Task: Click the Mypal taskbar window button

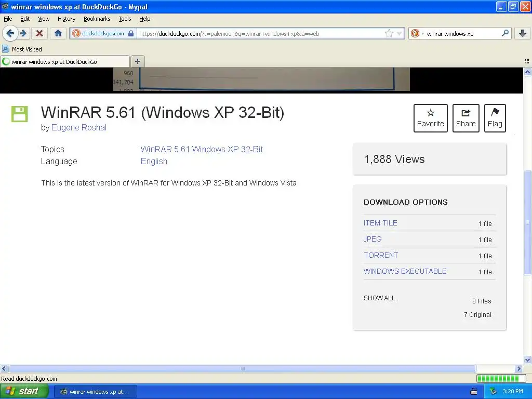Action: click(x=96, y=392)
